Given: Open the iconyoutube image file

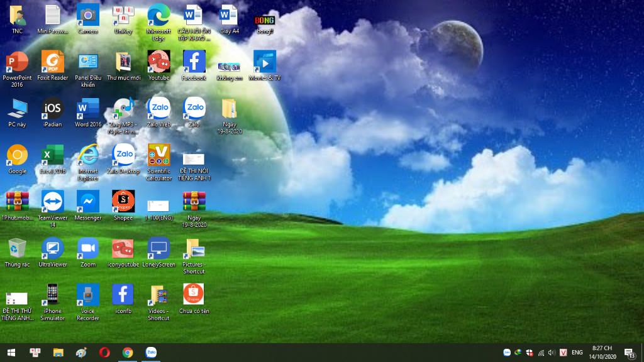Looking at the screenshot, I should pos(123,249).
